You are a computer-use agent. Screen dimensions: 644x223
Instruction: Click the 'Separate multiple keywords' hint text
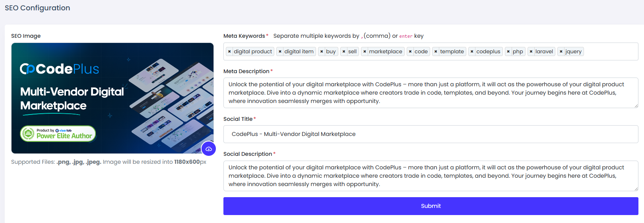click(348, 36)
